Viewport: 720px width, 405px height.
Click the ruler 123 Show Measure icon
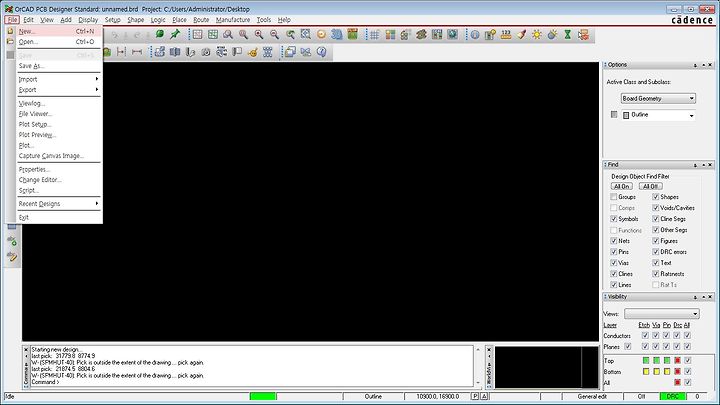506,34
